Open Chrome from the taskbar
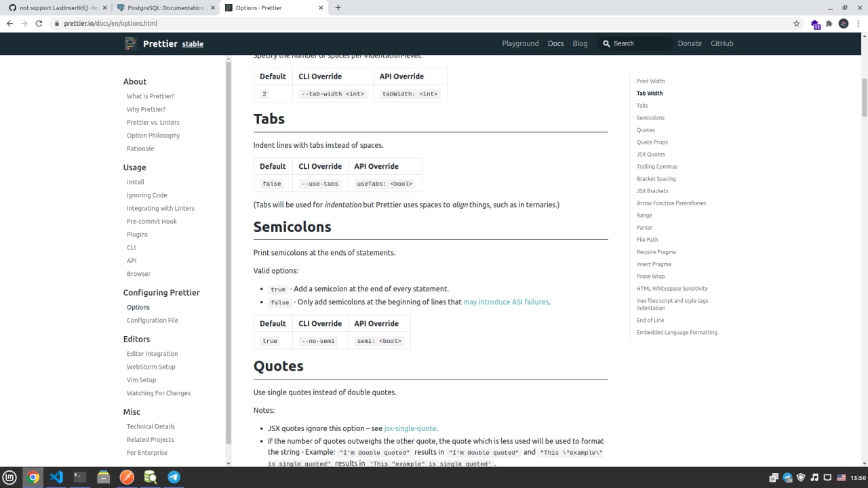Screen dimensions: 868x488 33,477
